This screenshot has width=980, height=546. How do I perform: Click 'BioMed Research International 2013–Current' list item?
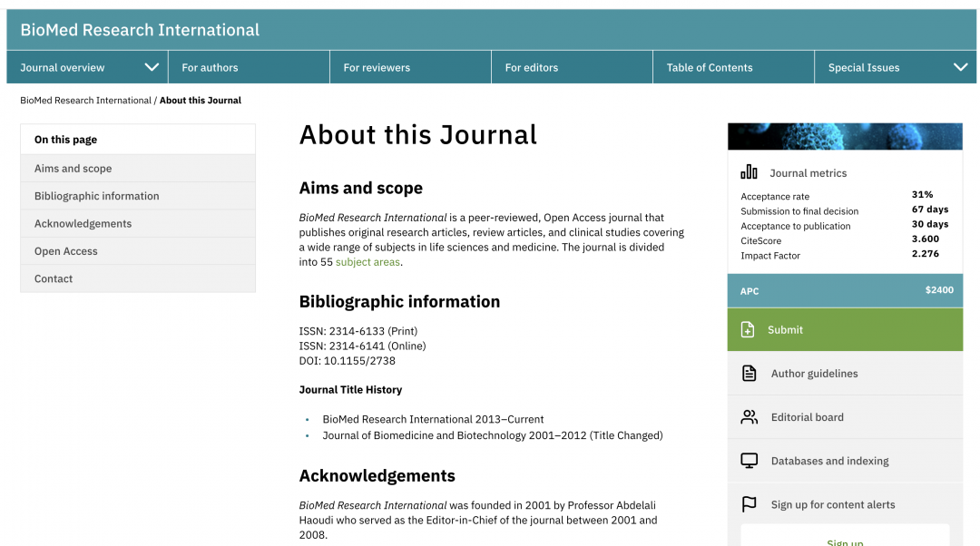click(433, 419)
